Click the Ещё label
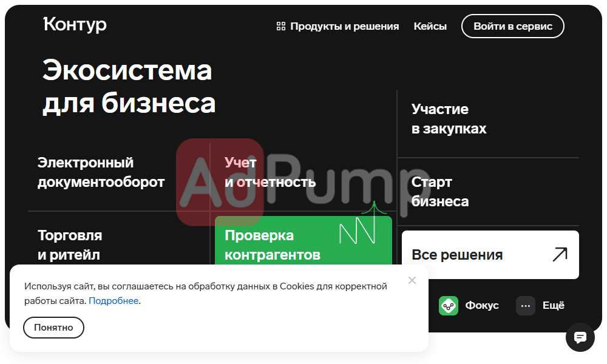 tap(554, 306)
